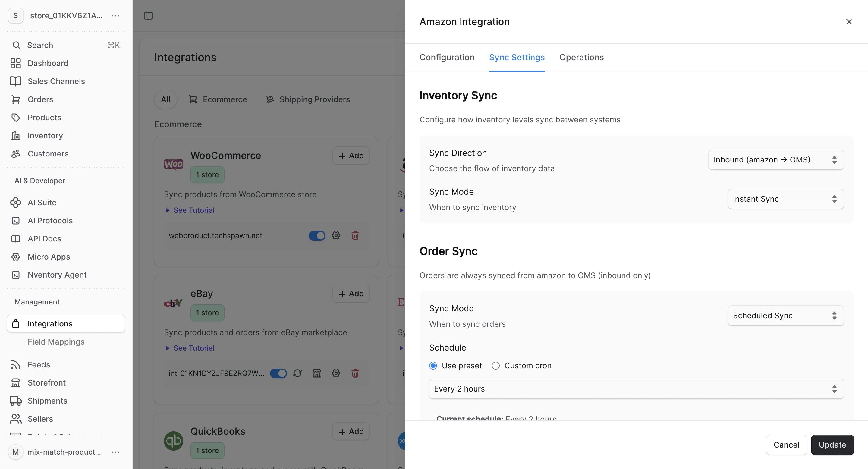Open the Order Sync Mode dropdown
868x469 pixels.
coord(786,315)
